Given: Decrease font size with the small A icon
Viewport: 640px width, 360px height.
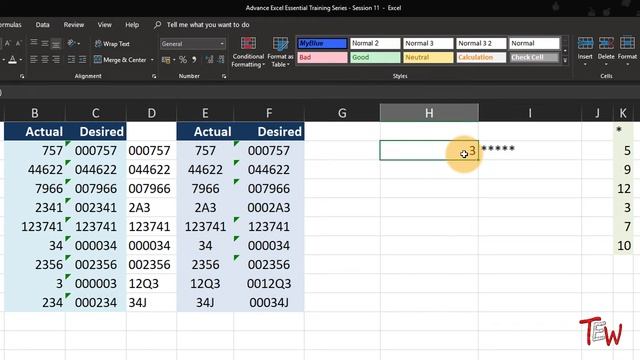Looking at the screenshot, I should pyautogui.click(x=18, y=43).
